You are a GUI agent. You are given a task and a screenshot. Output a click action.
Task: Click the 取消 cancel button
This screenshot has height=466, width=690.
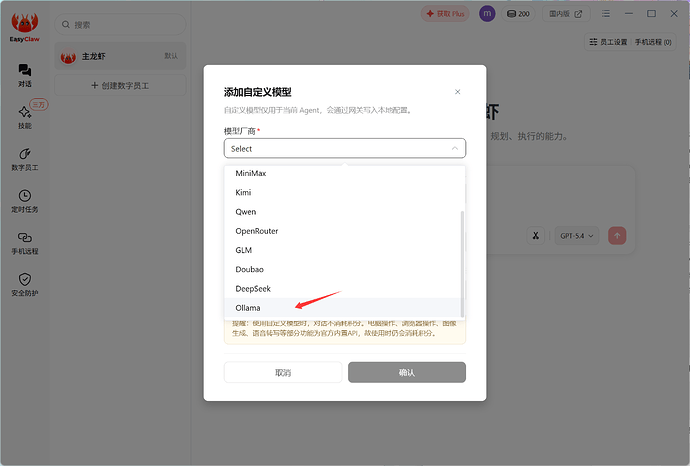[x=283, y=372]
